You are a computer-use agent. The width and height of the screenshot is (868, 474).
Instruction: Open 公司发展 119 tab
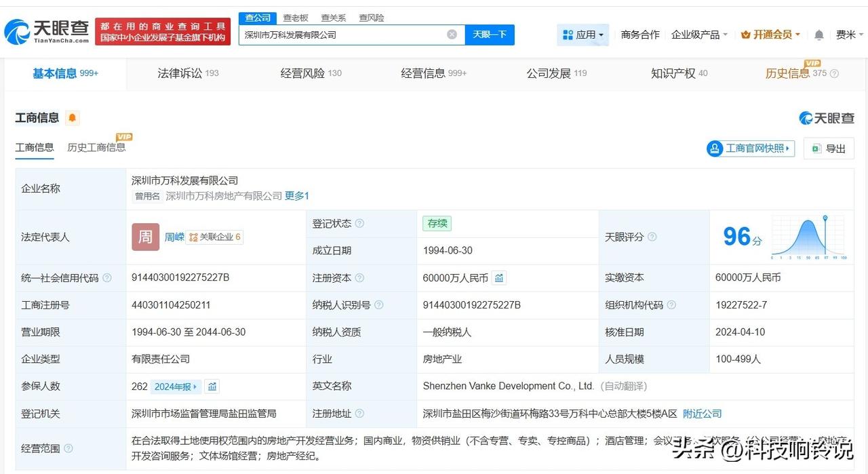[557, 73]
